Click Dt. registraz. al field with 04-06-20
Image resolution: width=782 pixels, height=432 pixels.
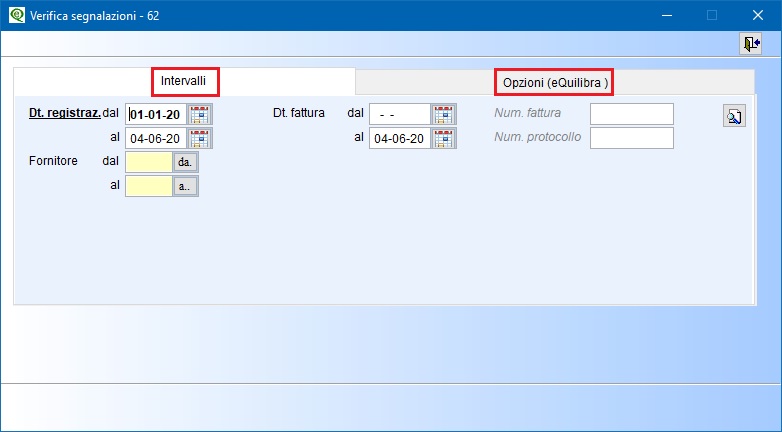point(156,138)
